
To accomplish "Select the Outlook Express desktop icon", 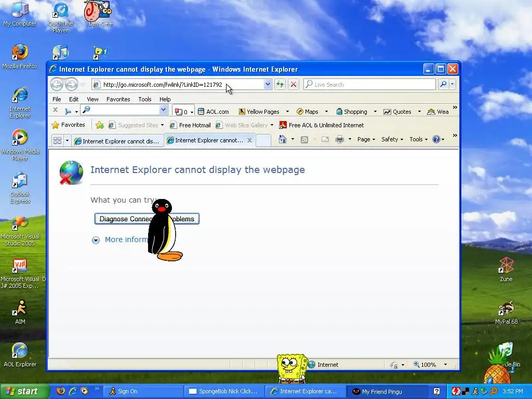I will [x=20, y=188].
